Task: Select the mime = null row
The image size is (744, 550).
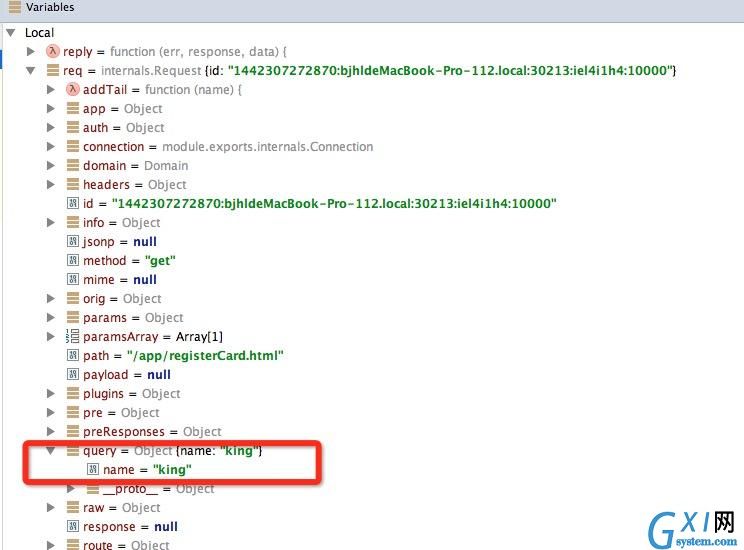Action: [112, 280]
